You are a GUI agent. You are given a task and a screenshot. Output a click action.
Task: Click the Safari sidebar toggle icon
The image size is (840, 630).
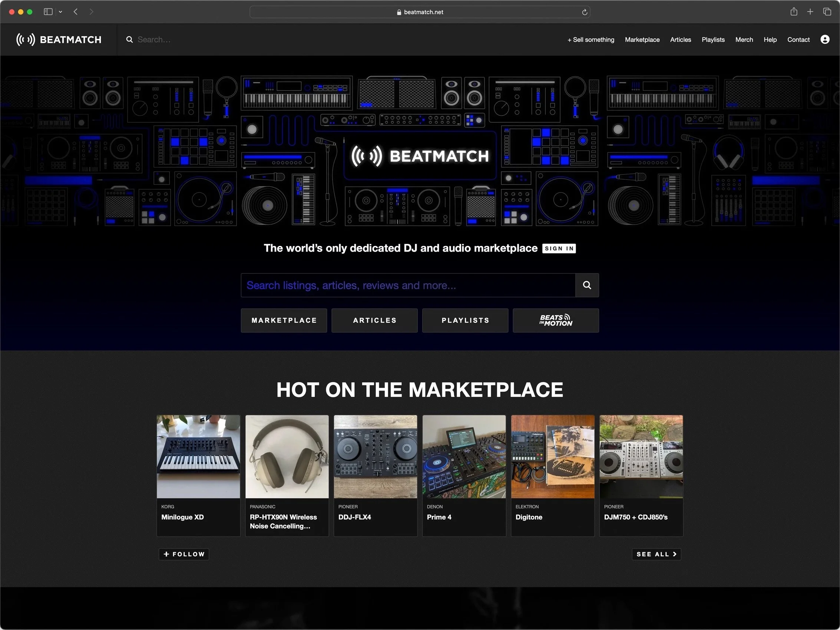[48, 12]
